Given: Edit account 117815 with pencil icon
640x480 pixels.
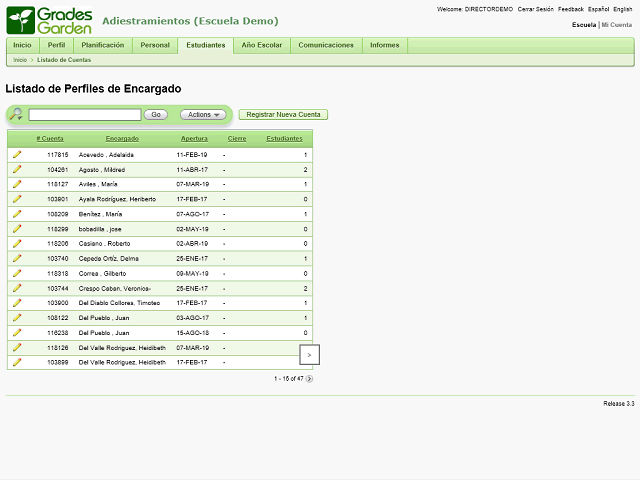Looking at the screenshot, I should point(17,155).
